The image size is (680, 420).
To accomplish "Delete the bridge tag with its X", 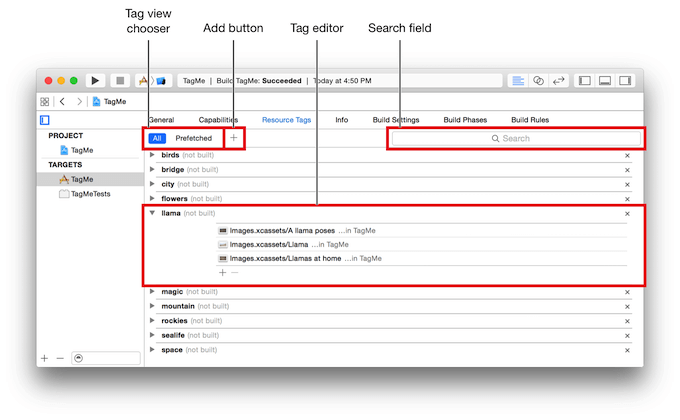I will click(627, 170).
